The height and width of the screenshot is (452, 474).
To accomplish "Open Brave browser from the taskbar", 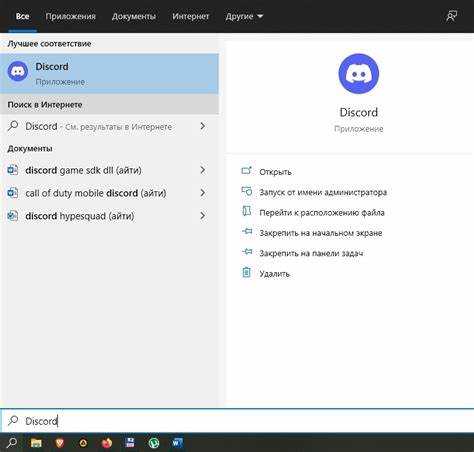I will 60,443.
